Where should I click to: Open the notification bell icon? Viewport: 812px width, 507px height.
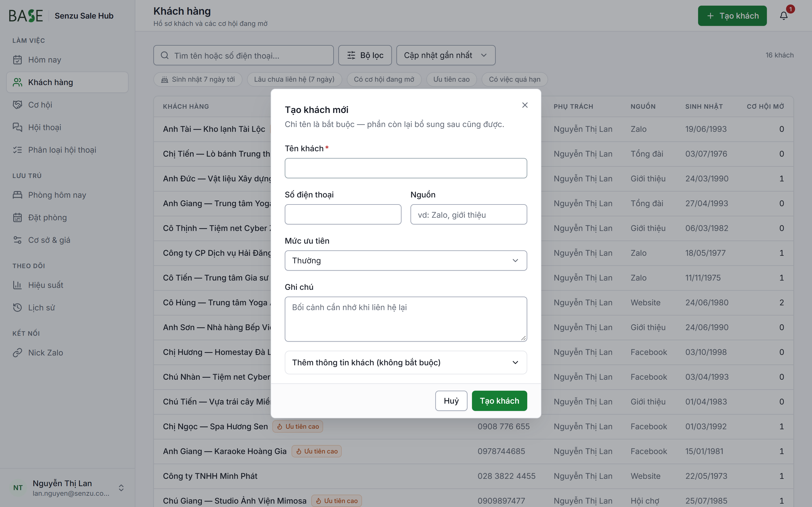[784, 16]
